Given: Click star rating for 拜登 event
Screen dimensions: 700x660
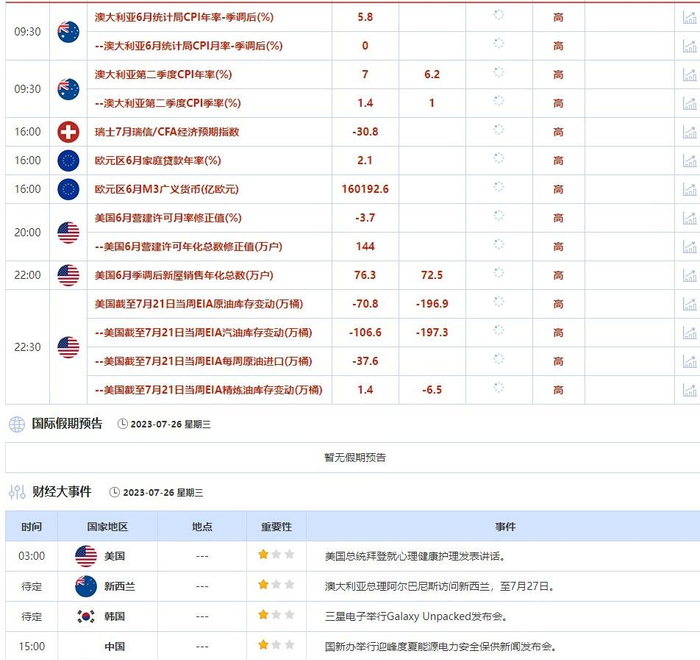Looking at the screenshot, I should (276, 555).
